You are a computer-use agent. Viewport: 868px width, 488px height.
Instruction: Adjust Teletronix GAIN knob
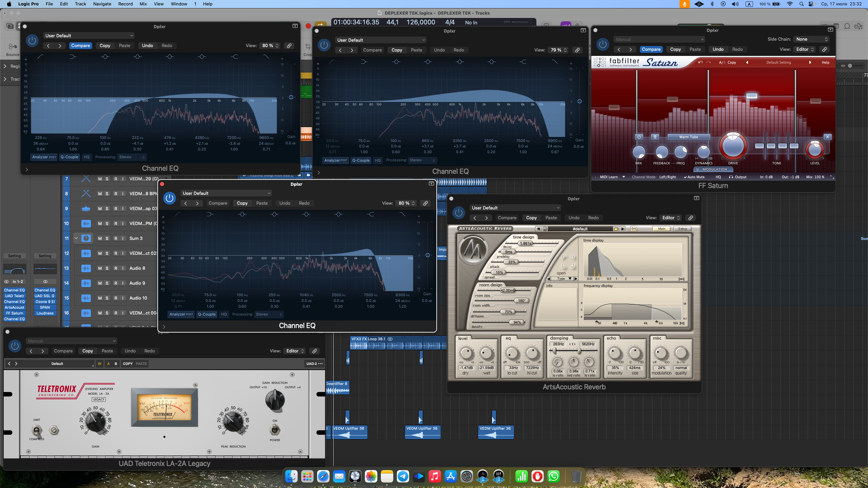pos(96,422)
